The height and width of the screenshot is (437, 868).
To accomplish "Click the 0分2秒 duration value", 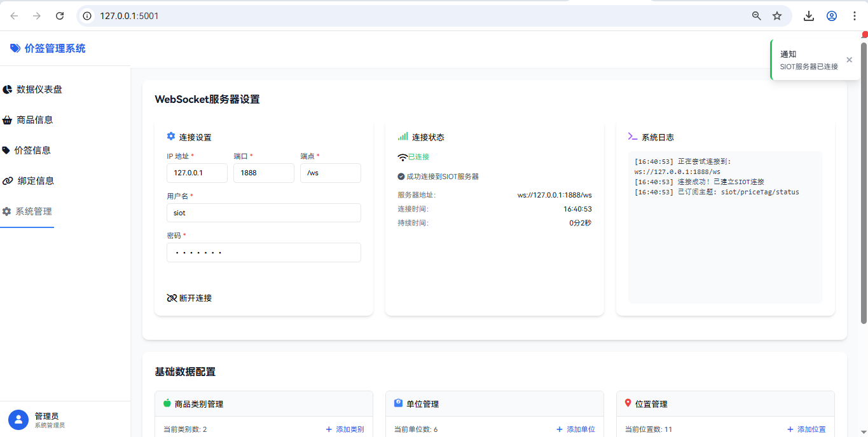I will point(580,223).
